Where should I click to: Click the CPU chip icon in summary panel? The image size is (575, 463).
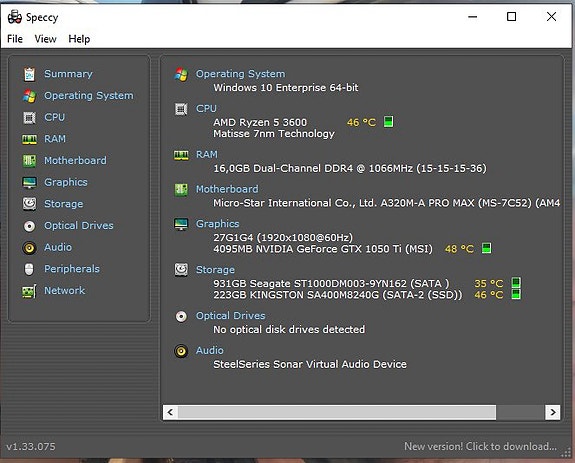click(x=181, y=109)
